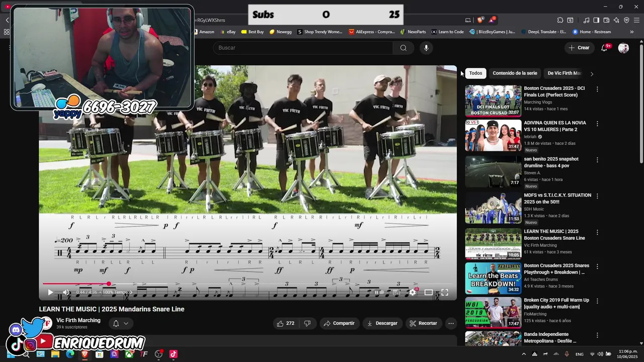This screenshot has height=362, width=644.
Task: Select the Todos filter chip
Action: click(x=475, y=73)
